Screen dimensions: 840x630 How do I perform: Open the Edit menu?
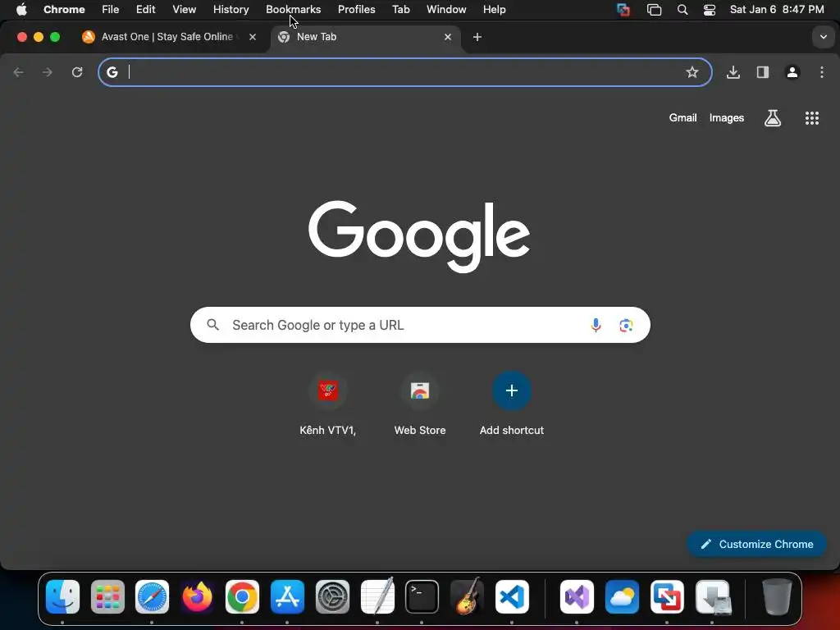pyautogui.click(x=146, y=10)
